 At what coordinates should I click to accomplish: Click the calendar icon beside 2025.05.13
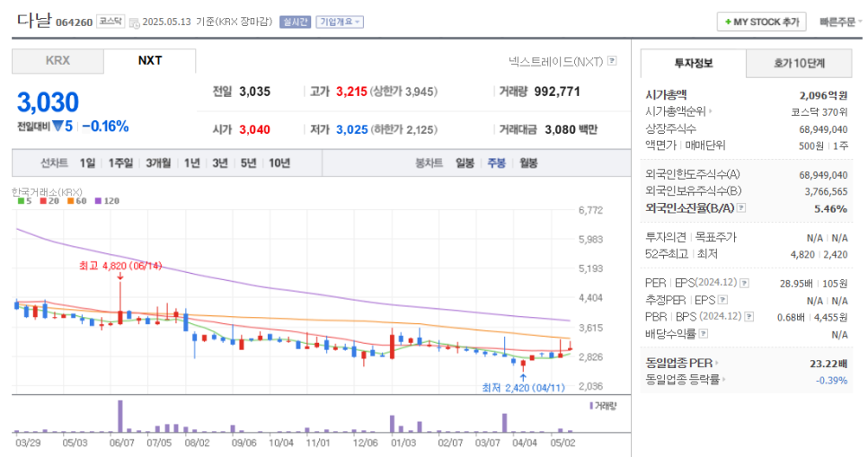coord(134,22)
